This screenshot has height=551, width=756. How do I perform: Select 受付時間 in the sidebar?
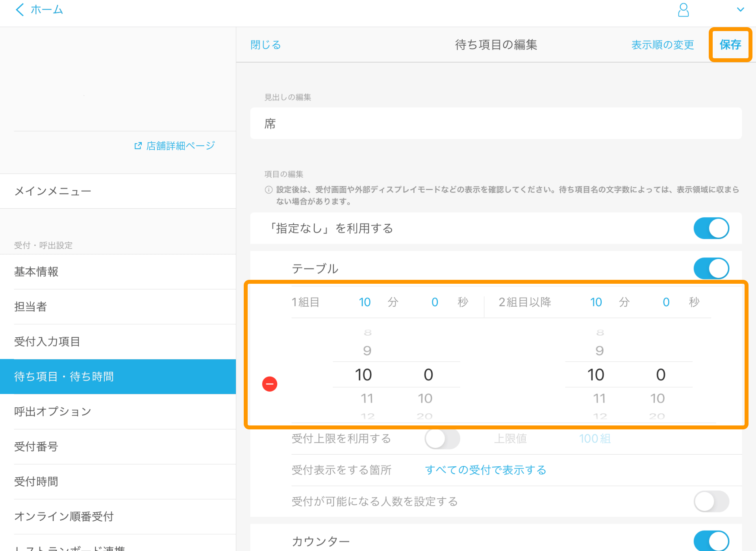(118, 482)
